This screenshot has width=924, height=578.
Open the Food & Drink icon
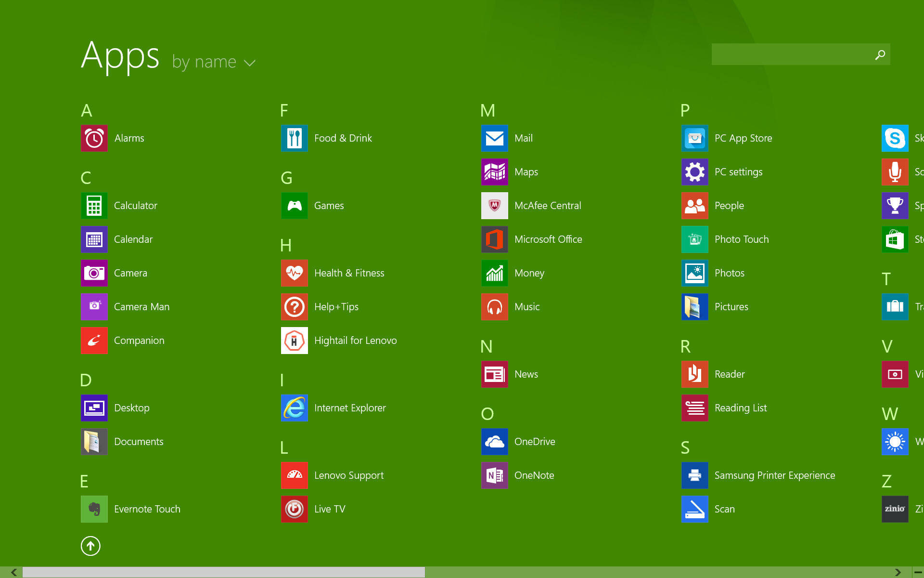(294, 138)
